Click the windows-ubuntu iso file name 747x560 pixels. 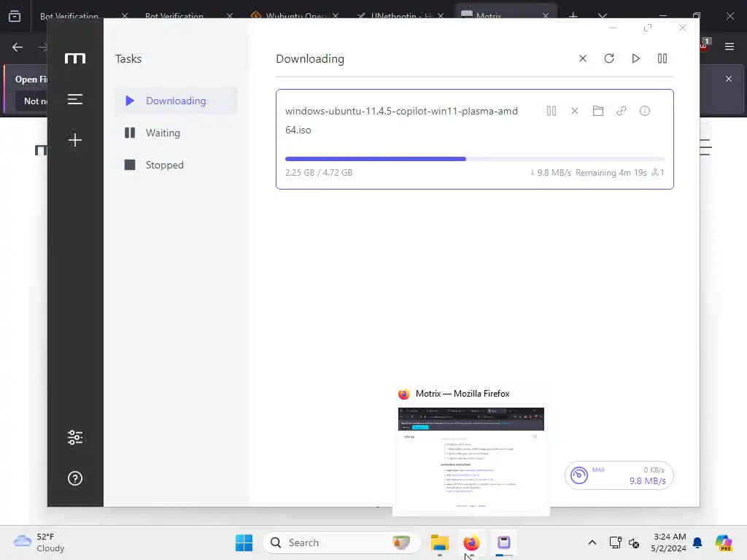pyautogui.click(x=401, y=120)
